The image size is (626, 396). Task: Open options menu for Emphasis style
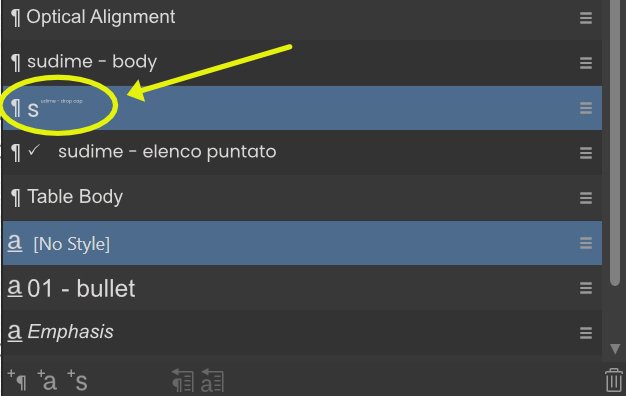tap(586, 333)
